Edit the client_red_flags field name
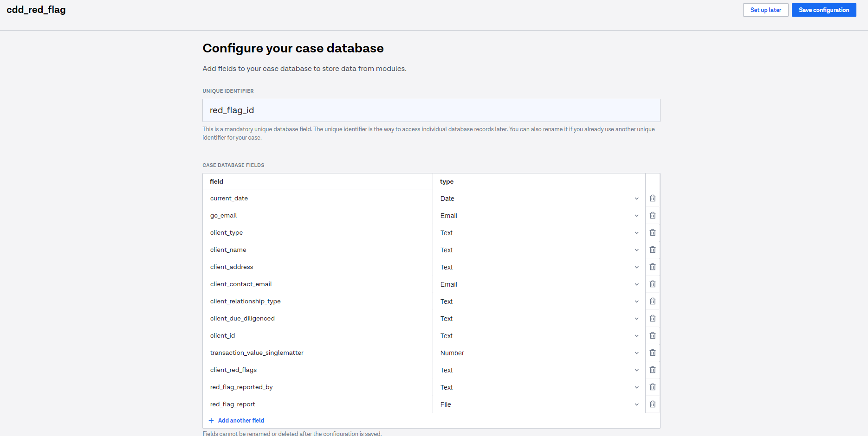 click(x=318, y=370)
